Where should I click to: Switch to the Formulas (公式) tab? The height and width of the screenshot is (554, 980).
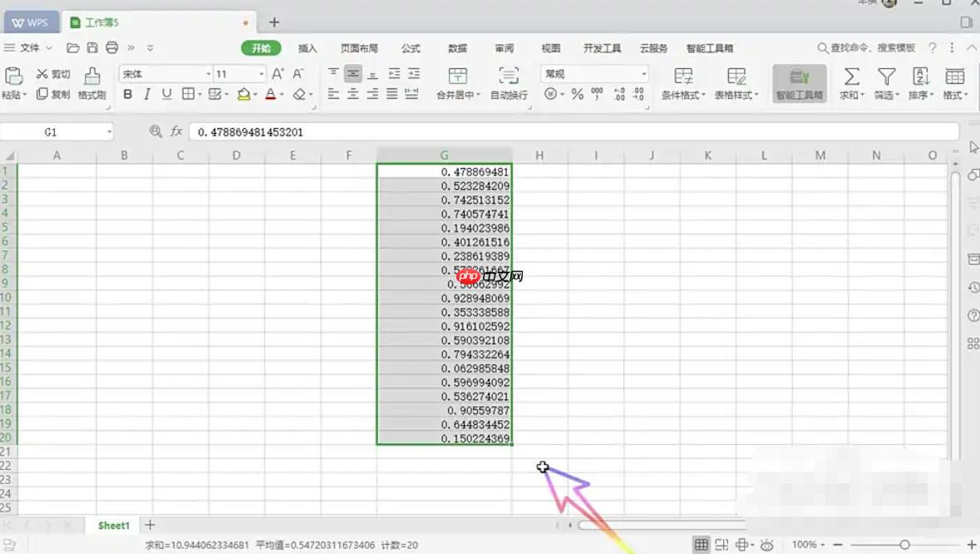pyautogui.click(x=411, y=48)
